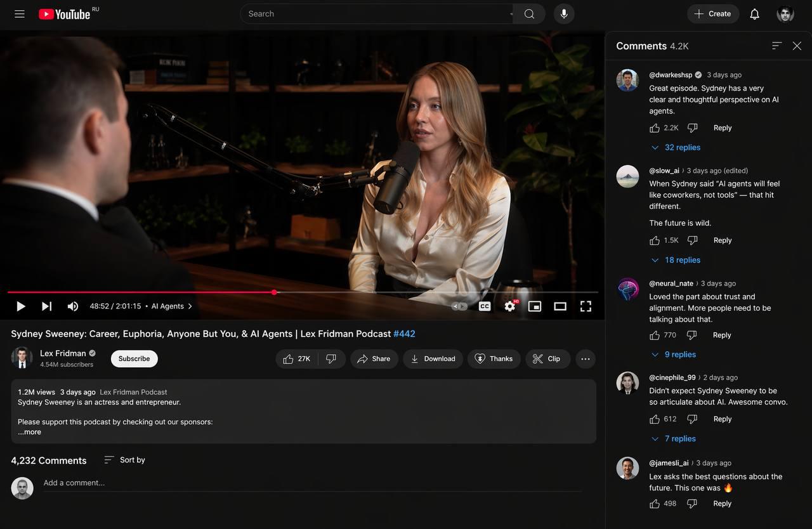Create a Clip of the video
This screenshot has width=812, height=529.
pos(547,359)
